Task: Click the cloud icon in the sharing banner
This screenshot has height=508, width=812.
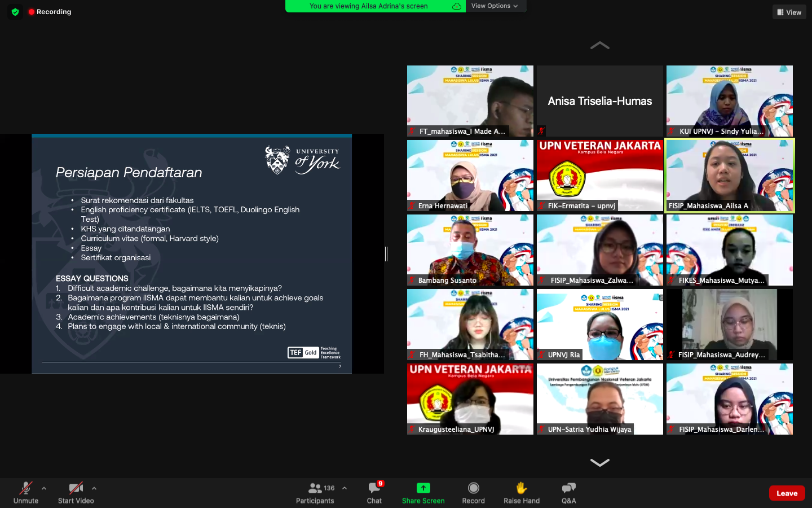Action: [x=457, y=6]
